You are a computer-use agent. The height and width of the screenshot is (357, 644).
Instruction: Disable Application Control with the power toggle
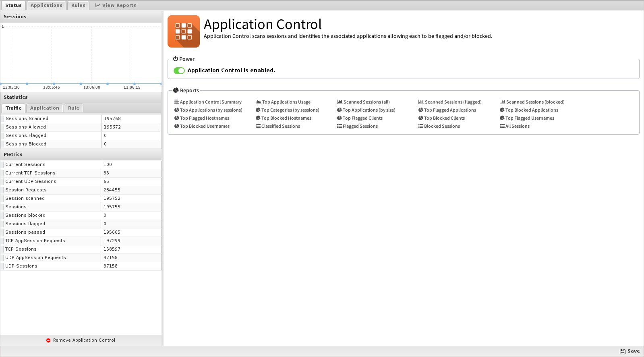[x=179, y=71]
